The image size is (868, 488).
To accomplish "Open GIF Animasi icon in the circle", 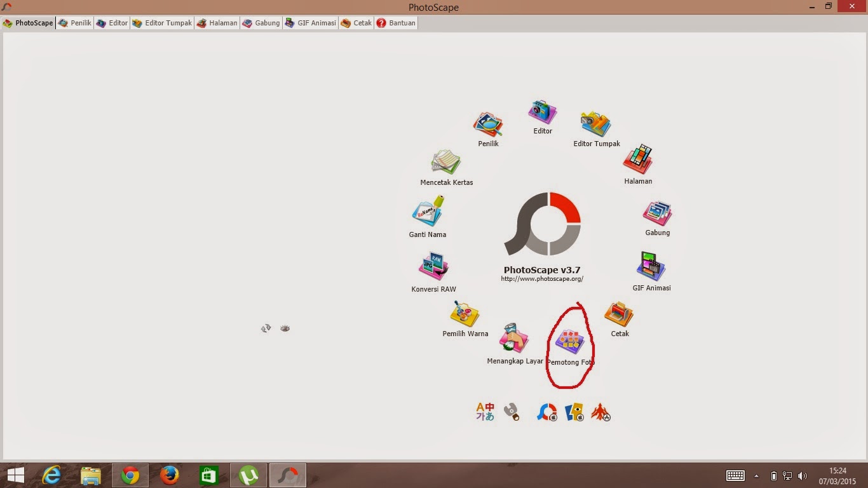I will [651, 267].
